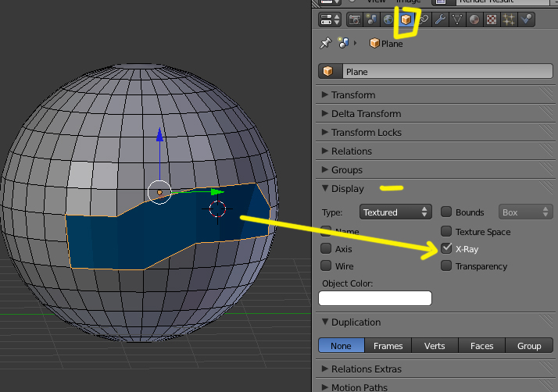Image resolution: width=558 pixels, height=392 pixels.
Task: Open the Material sphere tab
Action: coord(474,20)
